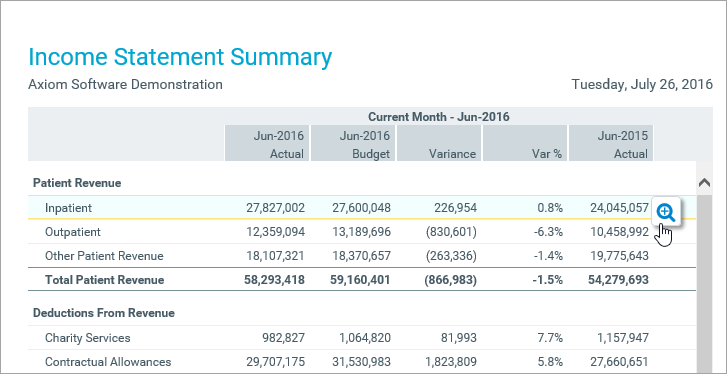Click the Jun-2015 Actual column header
This screenshot has width=727, height=374.
click(611, 145)
